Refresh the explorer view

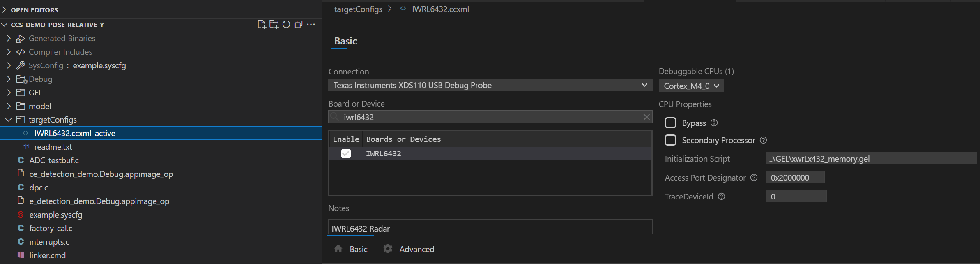pos(286,24)
